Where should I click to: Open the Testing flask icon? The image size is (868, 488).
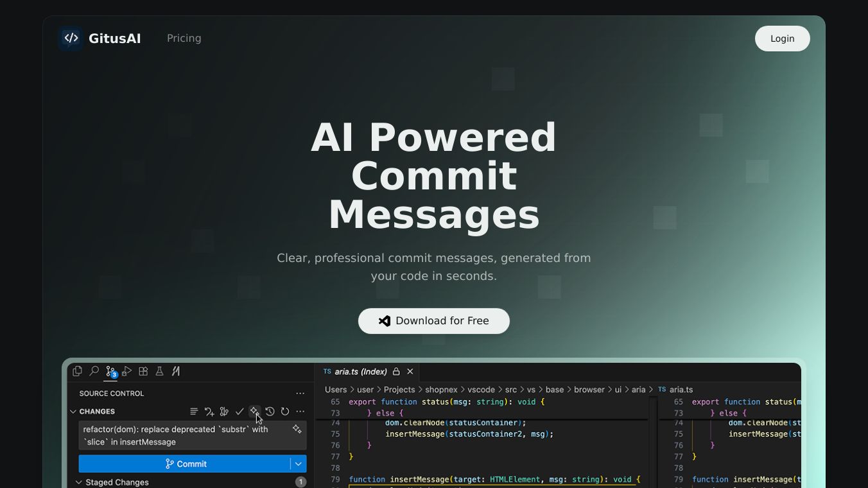pyautogui.click(x=159, y=371)
